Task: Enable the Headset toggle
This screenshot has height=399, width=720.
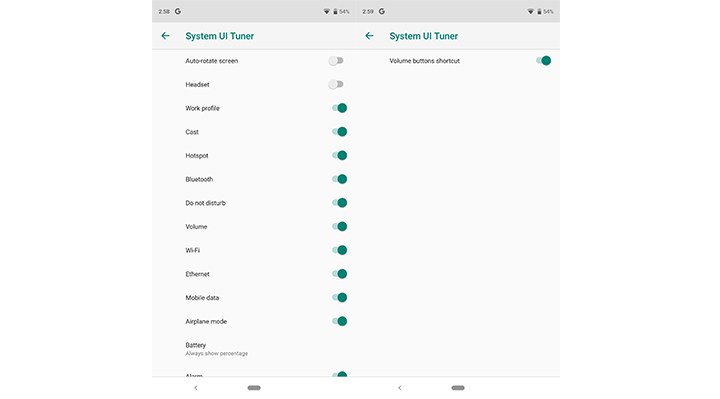Action: pos(336,84)
